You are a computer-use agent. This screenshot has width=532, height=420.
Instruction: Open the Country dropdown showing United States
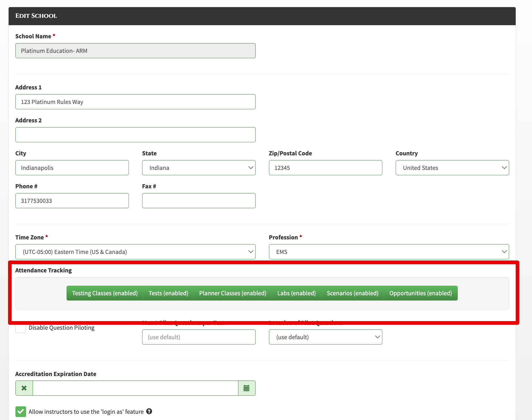[452, 168]
